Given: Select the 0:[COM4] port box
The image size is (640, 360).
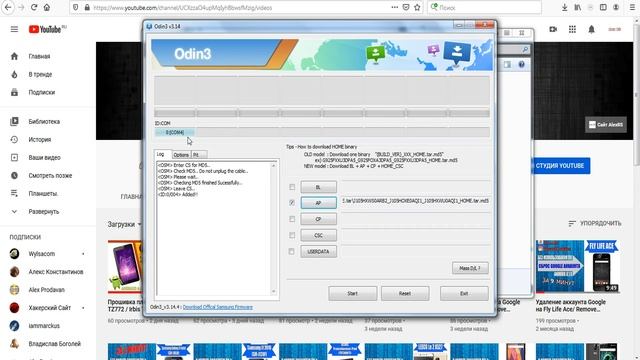Looking at the screenshot, I should coord(175,132).
